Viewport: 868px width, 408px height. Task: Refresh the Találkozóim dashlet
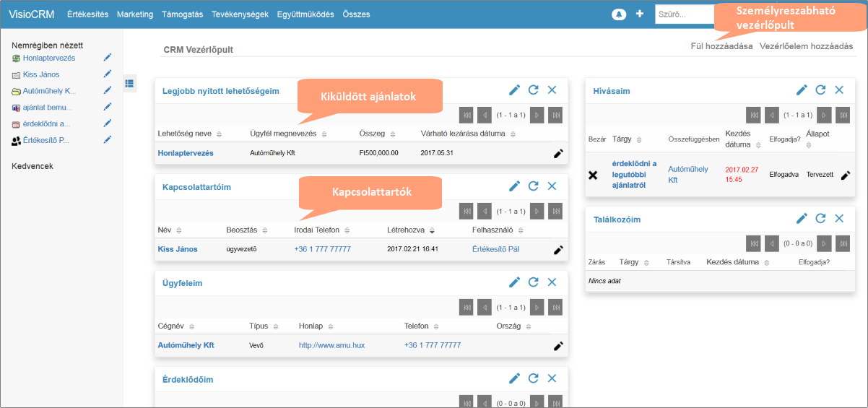[820, 219]
